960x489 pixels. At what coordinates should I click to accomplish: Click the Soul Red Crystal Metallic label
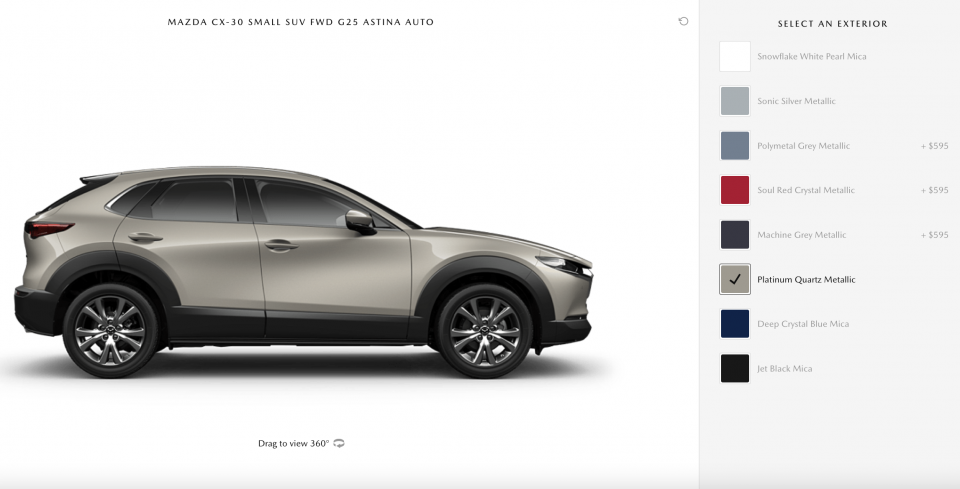pyautogui.click(x=806, y=190)
